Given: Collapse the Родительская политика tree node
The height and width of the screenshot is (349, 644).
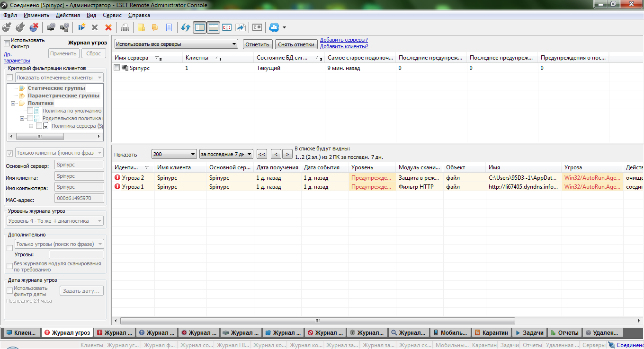Looking at the screenshot, I should tap(22, 118).
